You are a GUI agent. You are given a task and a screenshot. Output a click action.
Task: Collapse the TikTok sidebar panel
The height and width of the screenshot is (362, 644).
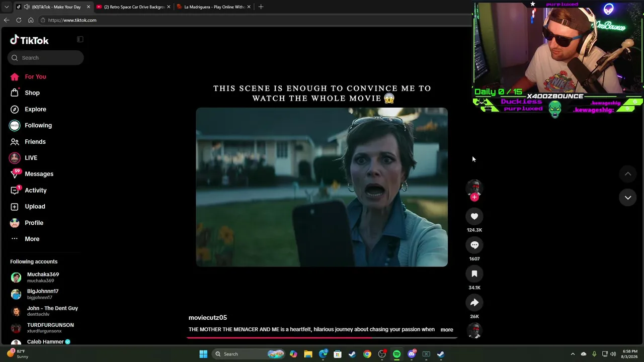80,39
